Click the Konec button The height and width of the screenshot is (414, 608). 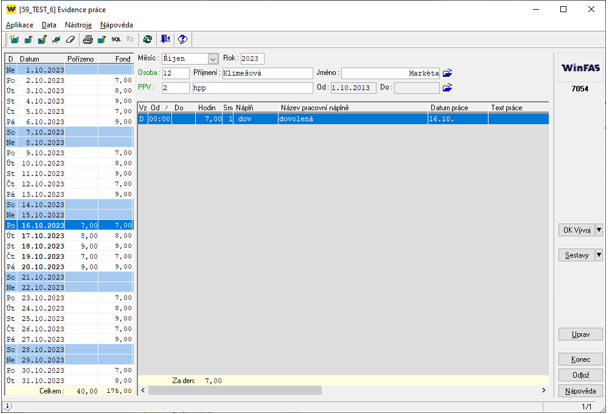pyautogui.click(x=580, y=359)
